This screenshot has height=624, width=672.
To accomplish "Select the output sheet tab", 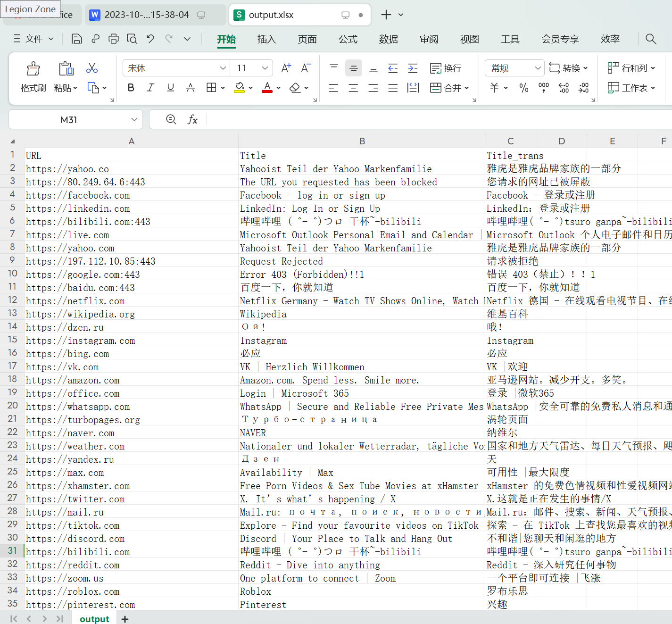I will pyautogui.click(x=94, y=619).
